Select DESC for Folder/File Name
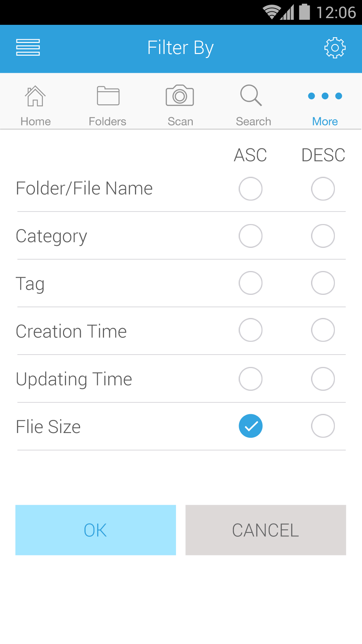The image size is (362, 644). (323, 189)
